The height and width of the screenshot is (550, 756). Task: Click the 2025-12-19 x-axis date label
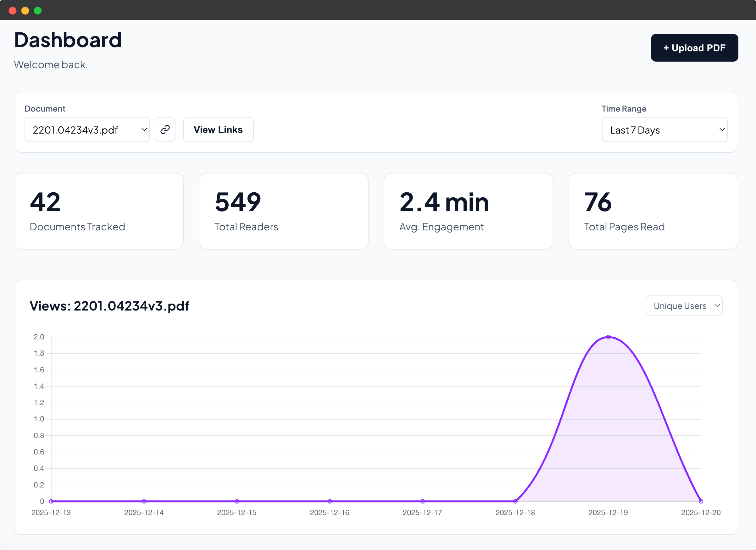pyautogui.click(x=608, y=513)
